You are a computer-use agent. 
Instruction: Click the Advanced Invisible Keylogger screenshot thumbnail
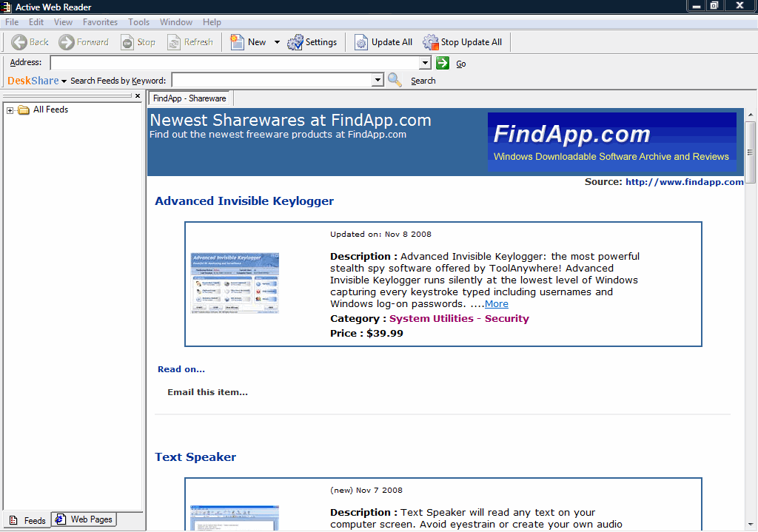pyautogui.click(x=235, y=283)
